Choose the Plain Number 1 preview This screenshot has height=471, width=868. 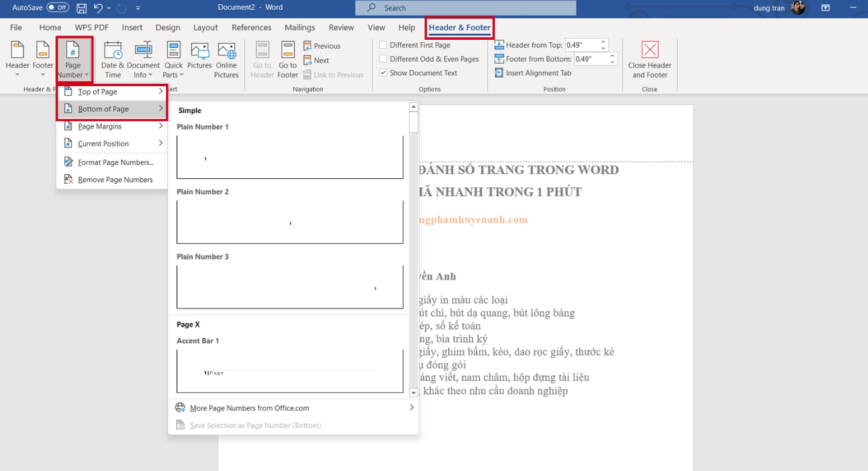pos(290,157)
